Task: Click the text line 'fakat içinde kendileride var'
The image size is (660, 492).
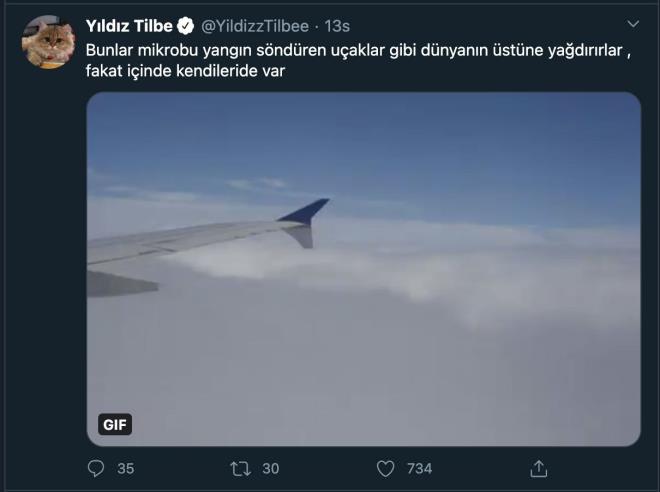Action: pos(185,71)
